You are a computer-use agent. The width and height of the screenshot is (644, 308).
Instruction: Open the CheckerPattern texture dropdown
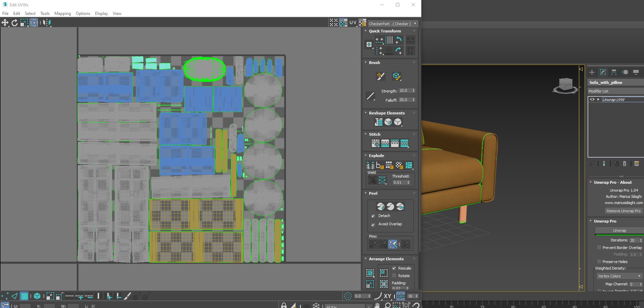[393, 24]
